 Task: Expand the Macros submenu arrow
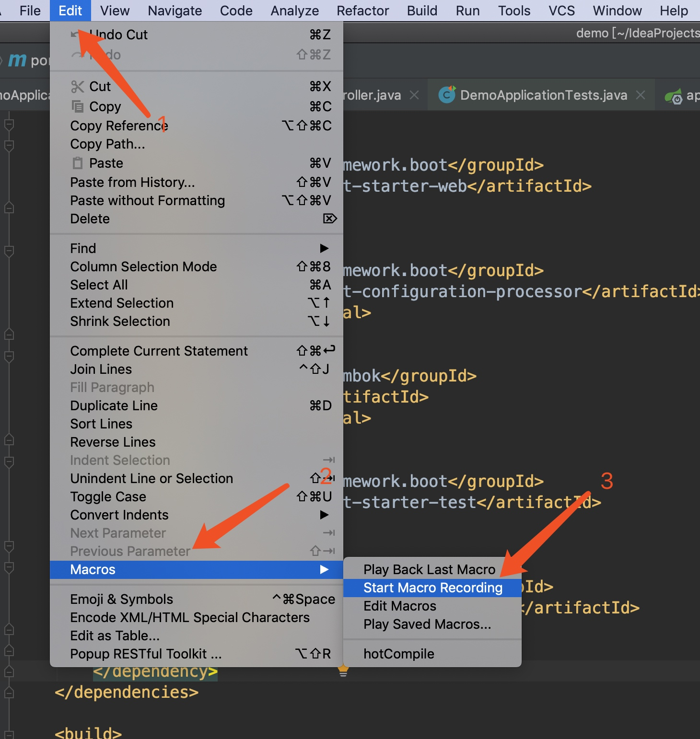(x=325, y=569)
